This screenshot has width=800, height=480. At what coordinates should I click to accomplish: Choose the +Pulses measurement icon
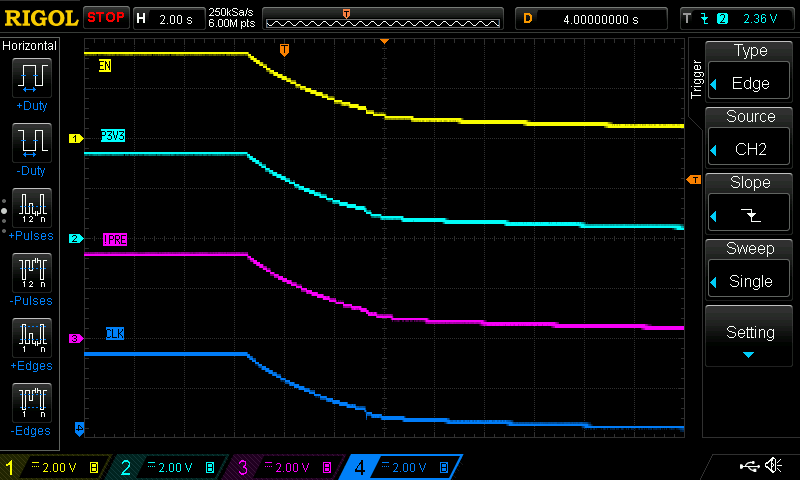point(31,207)
